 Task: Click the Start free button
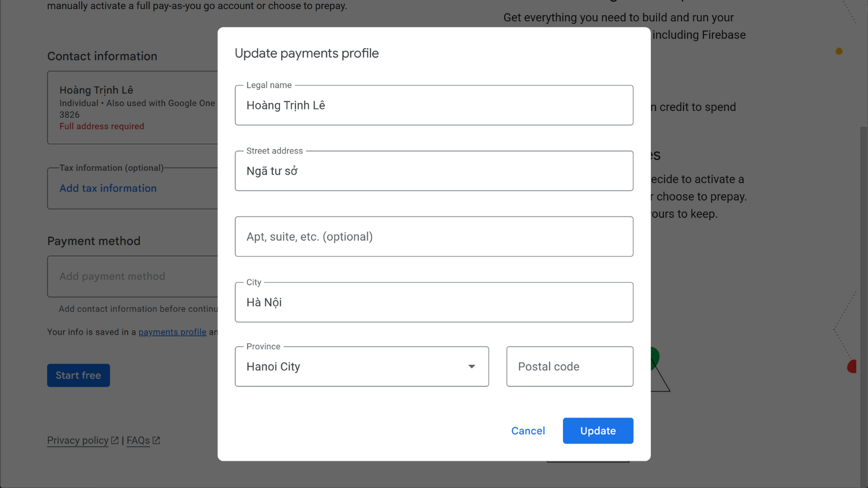tap(78, 375)
